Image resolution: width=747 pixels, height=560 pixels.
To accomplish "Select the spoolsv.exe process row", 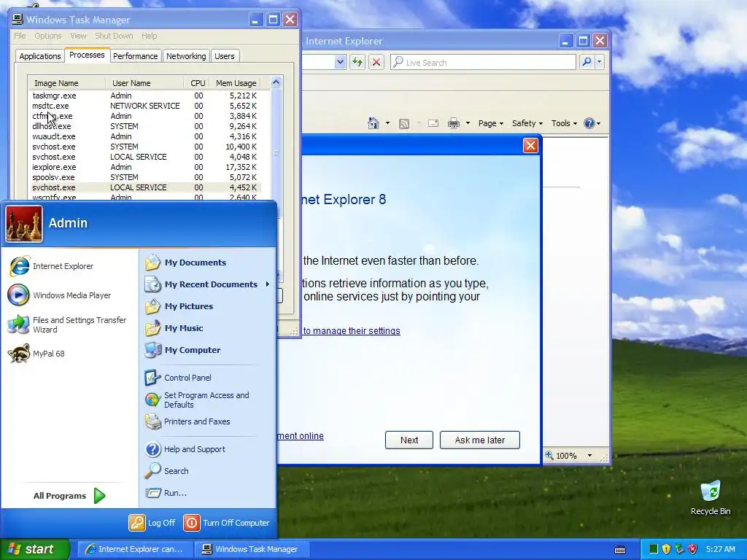I will coord(145,177).
